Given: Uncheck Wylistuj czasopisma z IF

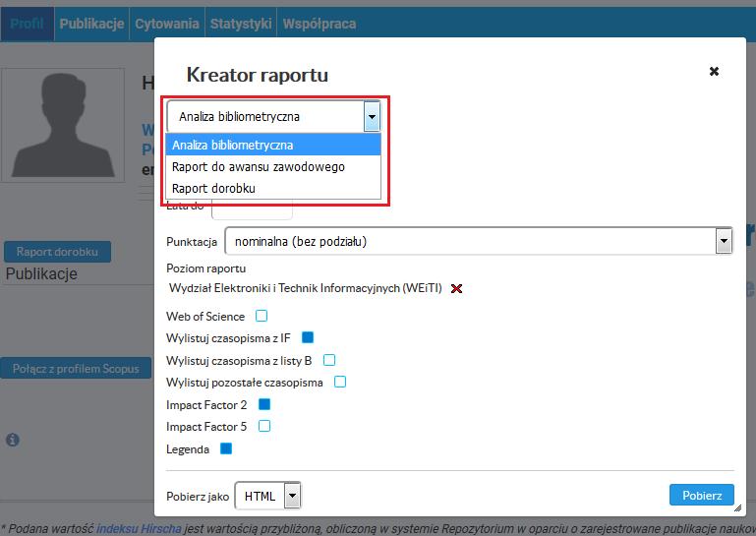Looking at the screenshot, I should (x=308, y=337).
